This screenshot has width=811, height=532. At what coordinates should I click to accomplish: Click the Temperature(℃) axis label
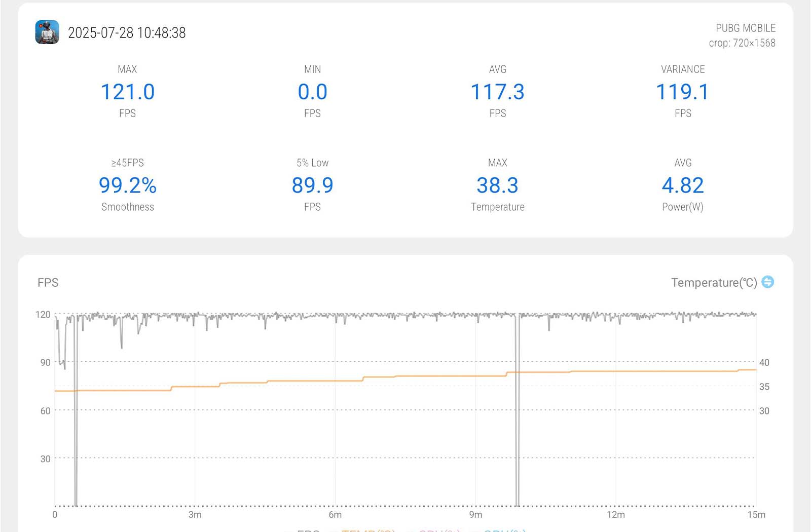(714, 283)
